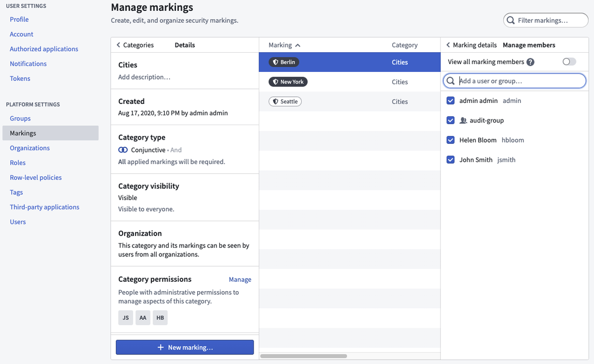Toggle View all marking members switch
Screen dimensions: 594x364
[569, 62]
